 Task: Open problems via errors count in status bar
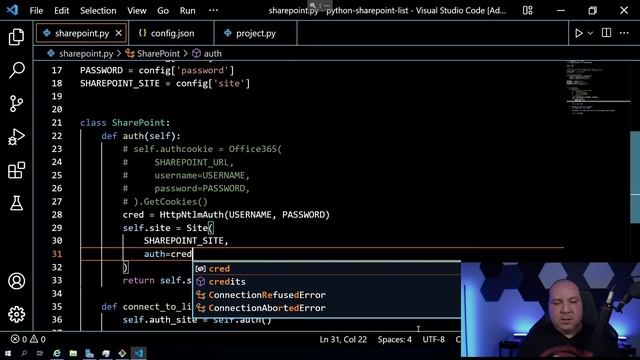19,339
